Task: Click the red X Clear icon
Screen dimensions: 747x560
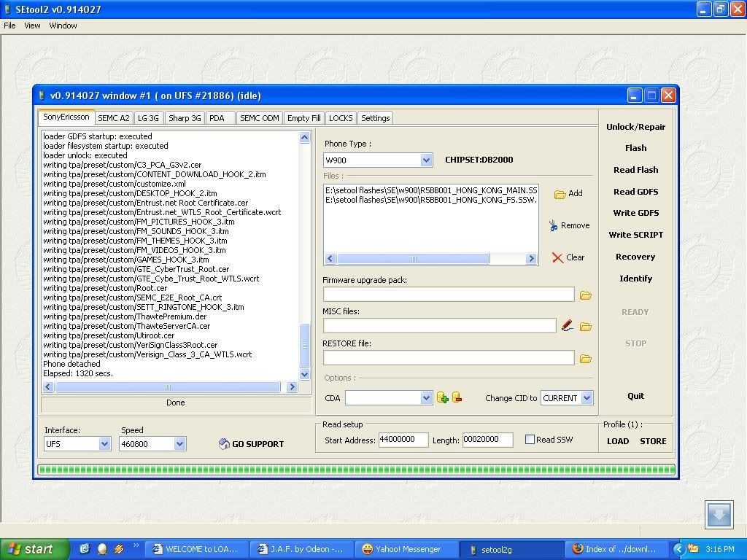Action: (557, 257)
